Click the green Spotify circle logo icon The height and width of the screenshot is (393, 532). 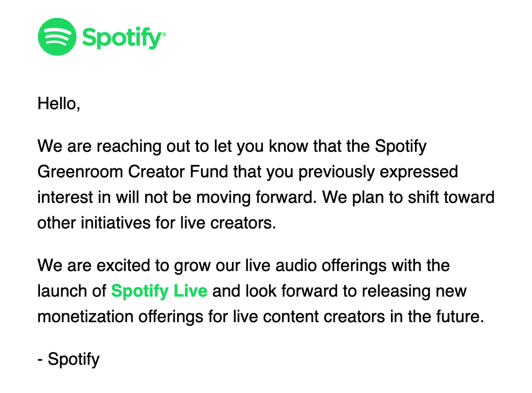click(x=57, y=36)
